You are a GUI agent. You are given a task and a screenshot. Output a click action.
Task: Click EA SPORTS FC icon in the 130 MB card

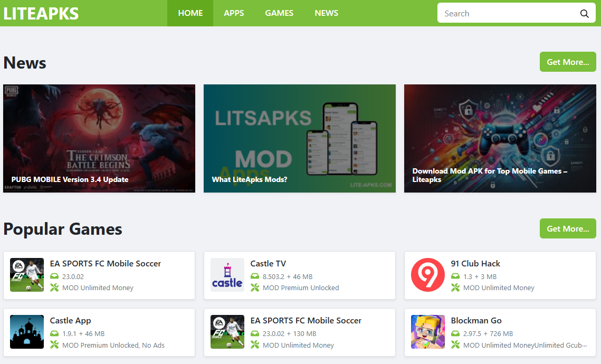[x=227, y=332]
